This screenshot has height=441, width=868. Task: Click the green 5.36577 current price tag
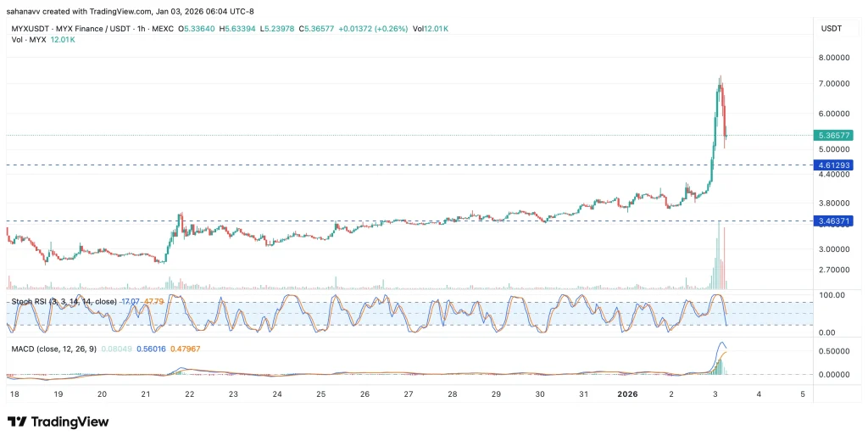(x=832, y=135)
